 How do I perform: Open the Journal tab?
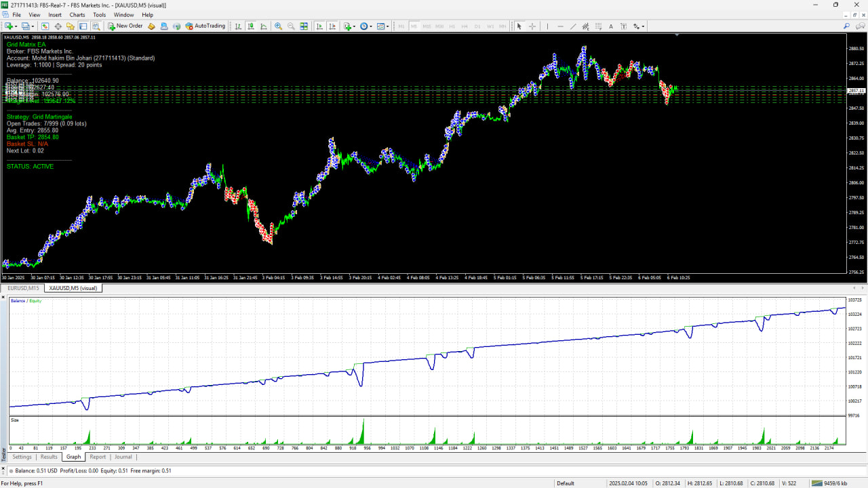[x=123, y=457]
